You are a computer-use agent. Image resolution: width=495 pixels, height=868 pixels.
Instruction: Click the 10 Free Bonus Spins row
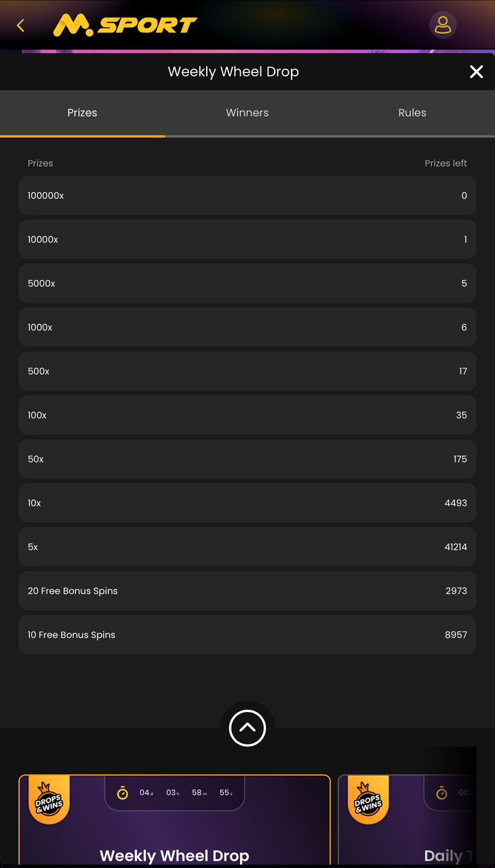(248, 635)
